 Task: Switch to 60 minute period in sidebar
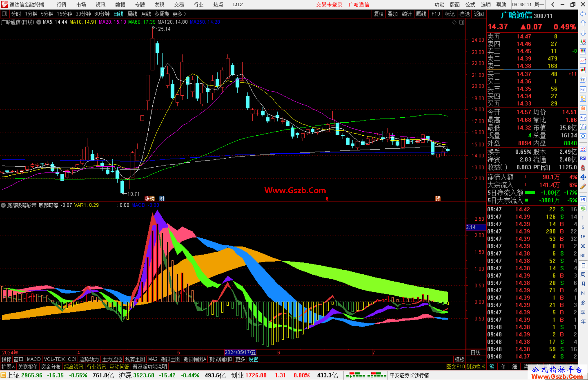coord(583,256)
